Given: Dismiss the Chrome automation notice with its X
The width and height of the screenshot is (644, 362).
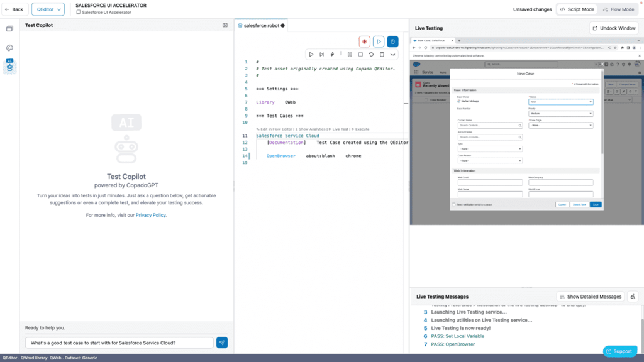Looking at the screenshot, I should 639,56.
